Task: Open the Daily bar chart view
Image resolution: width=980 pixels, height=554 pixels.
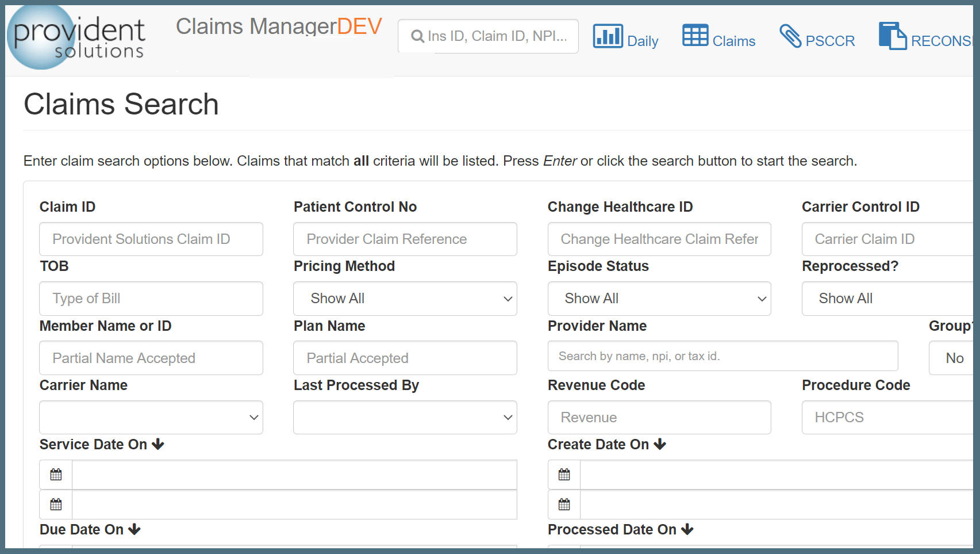Action: pos(608,36)
